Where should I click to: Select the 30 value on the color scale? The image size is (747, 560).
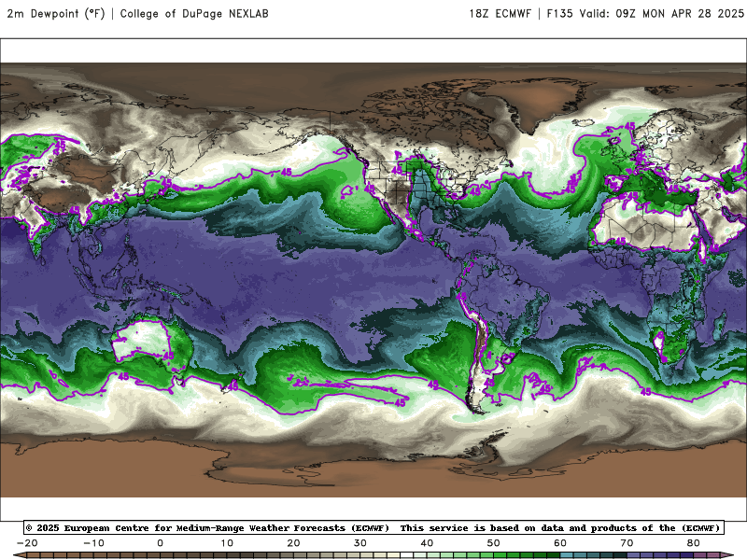pos(360,543)
